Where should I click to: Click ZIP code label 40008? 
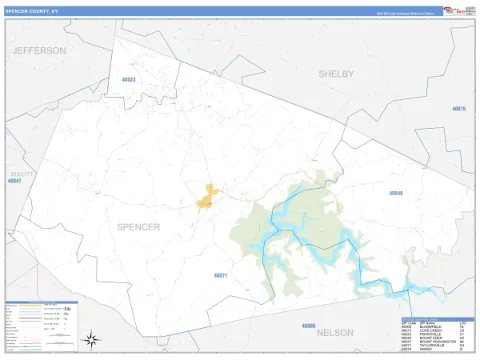(x=308, y=326)
